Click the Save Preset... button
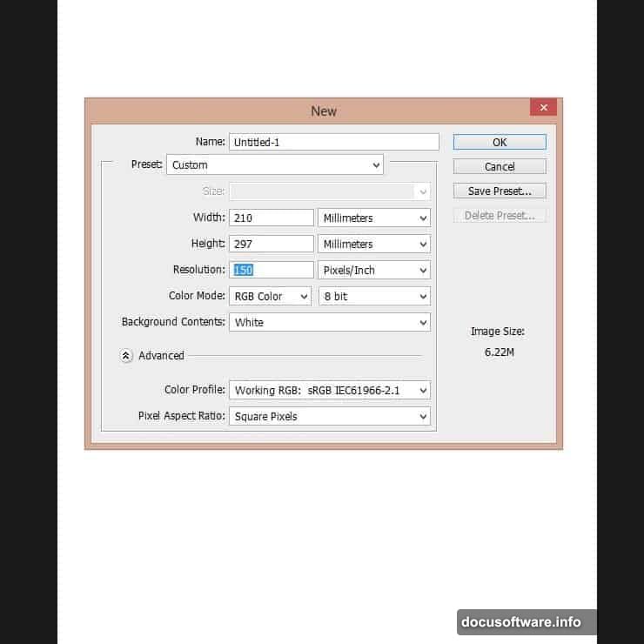Viewport: 644px width, 644px height. [x=500, y=191]
